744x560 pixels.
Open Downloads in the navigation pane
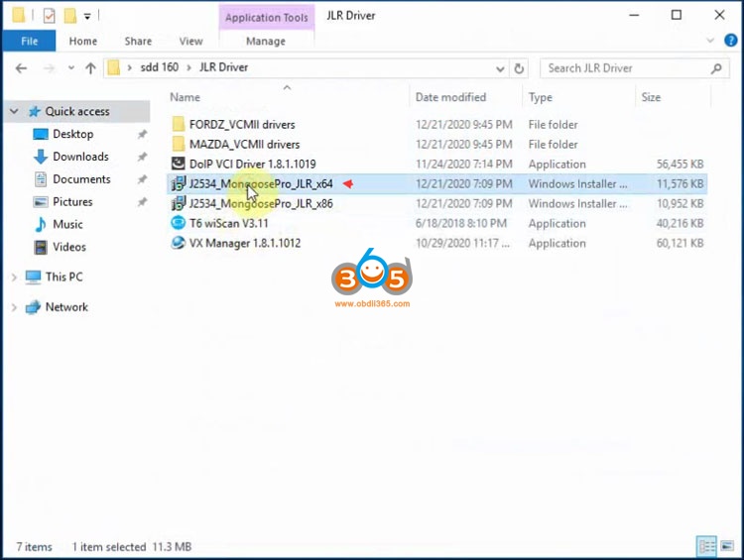pos(80,157)
